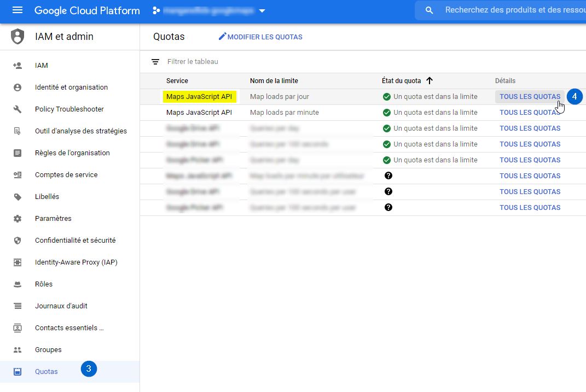Click the Libellés tag icon
The image size is (586, 392).
[x=18, y=197]
